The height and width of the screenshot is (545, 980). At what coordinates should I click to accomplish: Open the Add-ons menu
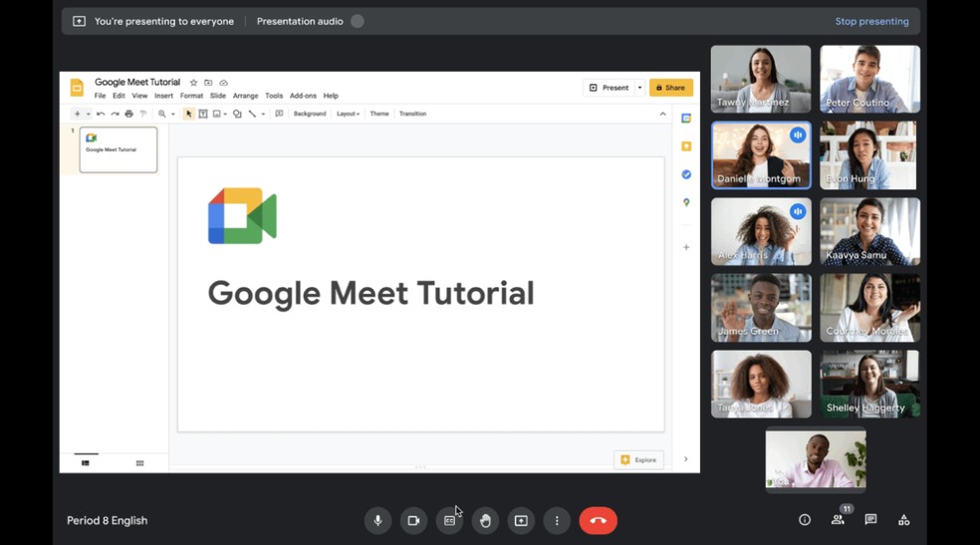[x=303, y=96]
